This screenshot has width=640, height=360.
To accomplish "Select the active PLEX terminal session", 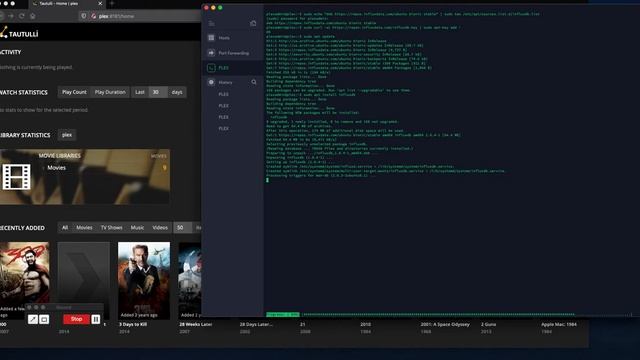I will (233, 68).
